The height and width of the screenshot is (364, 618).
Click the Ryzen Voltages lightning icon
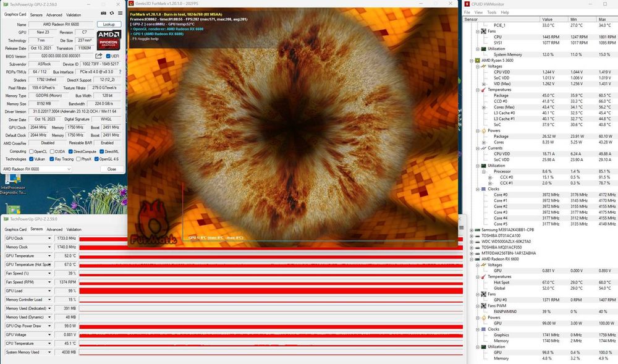[483, 67]
